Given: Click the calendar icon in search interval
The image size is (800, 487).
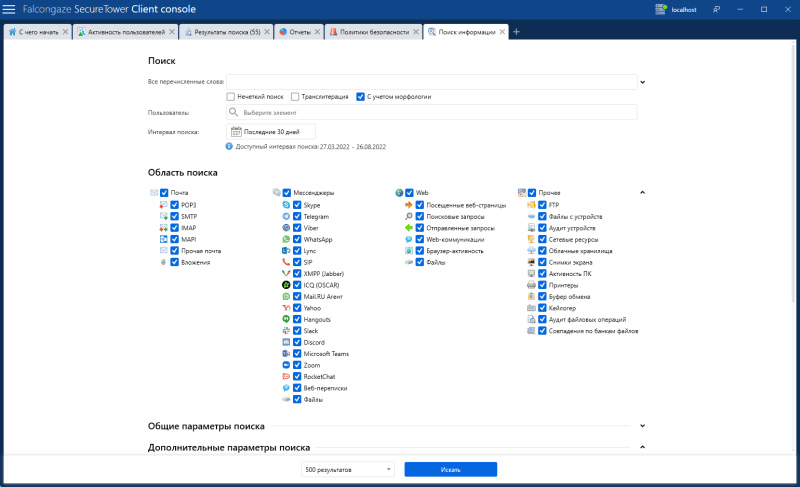Looking at the screenshot, I should point(237,131).
